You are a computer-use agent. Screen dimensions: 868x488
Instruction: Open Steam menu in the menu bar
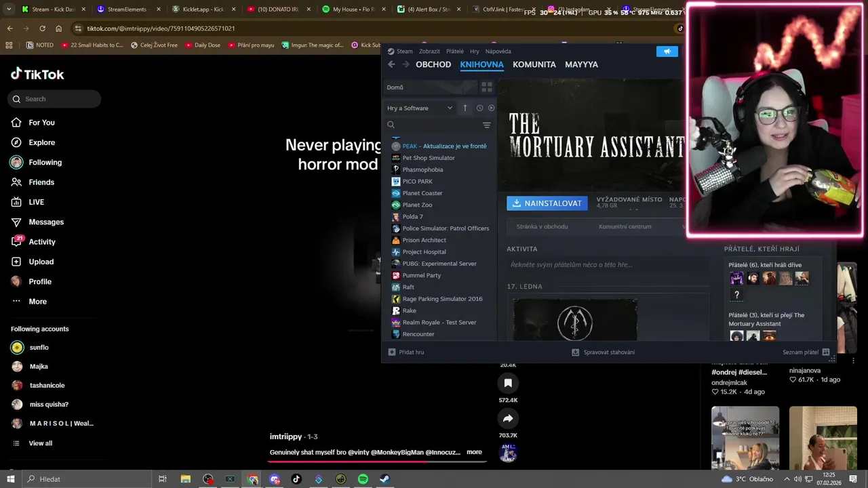point(400,52)
